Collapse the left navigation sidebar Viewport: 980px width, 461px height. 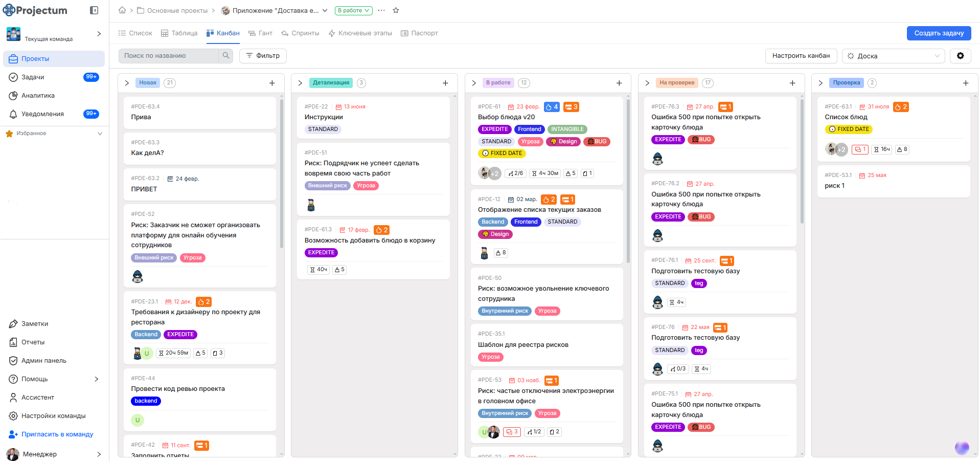click(94, 10)
